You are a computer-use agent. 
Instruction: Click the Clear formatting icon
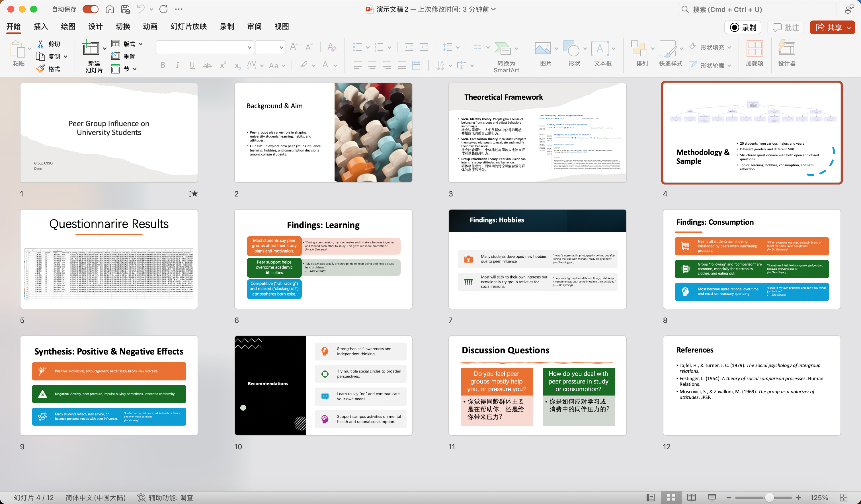(331, 47)
